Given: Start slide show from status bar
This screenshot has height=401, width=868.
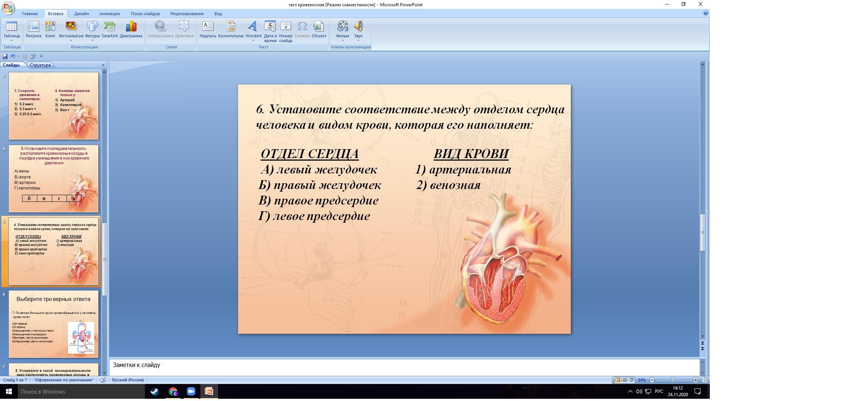Looking at the screenshot, I should [x=631, y=380].
